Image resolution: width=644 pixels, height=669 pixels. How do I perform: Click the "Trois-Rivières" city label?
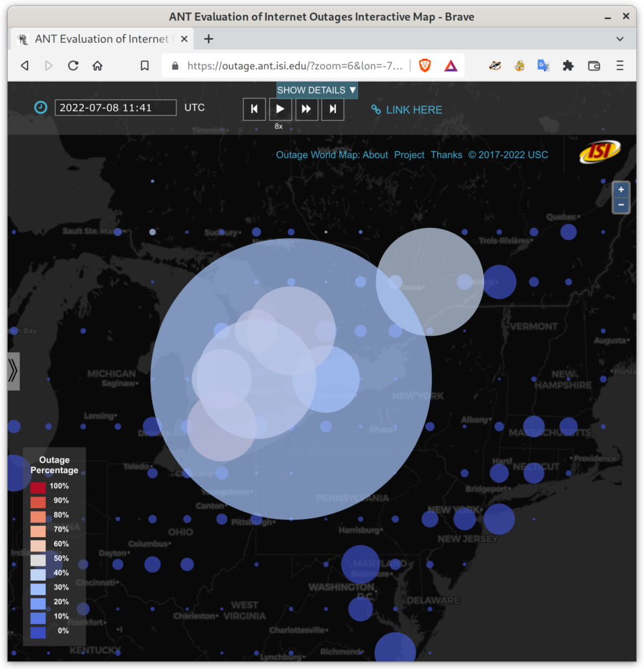(x=504, y=241)
